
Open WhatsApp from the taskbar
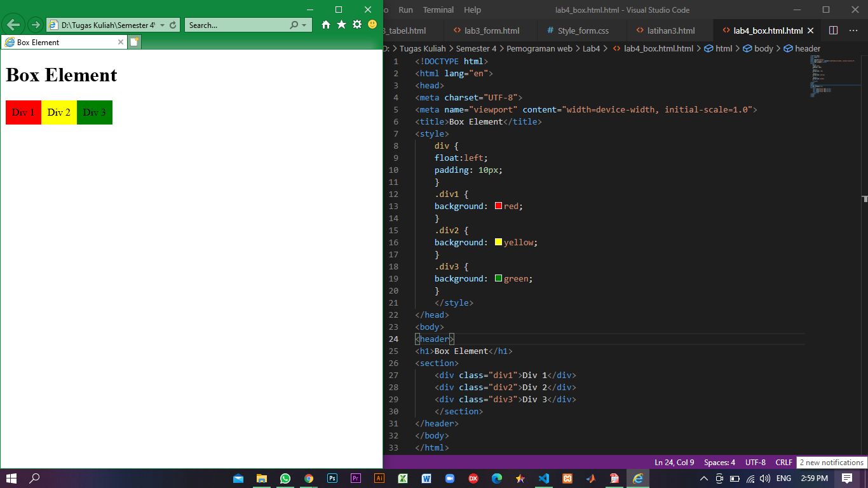pos(285,478)
